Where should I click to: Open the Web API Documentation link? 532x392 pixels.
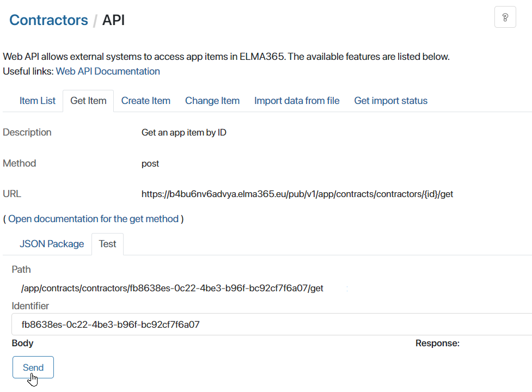pos(108,71)
